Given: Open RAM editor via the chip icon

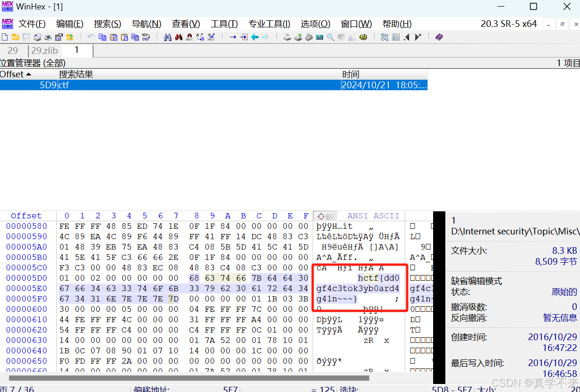Looking at the screenshot, I should 308,37.
